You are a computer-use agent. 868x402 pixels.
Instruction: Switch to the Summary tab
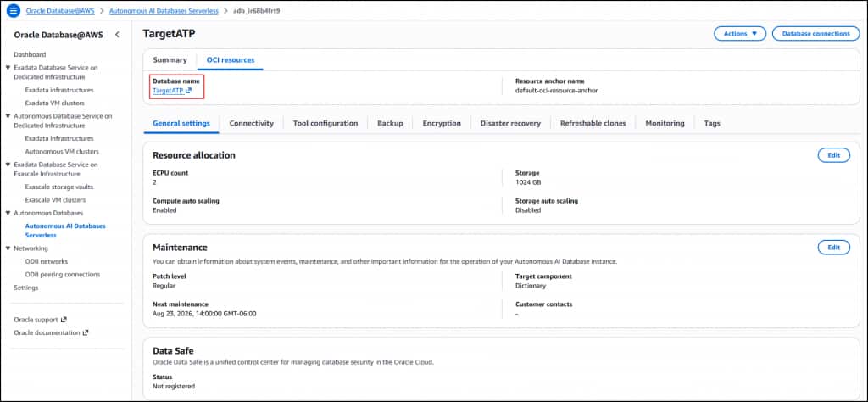tap(170, 60)
